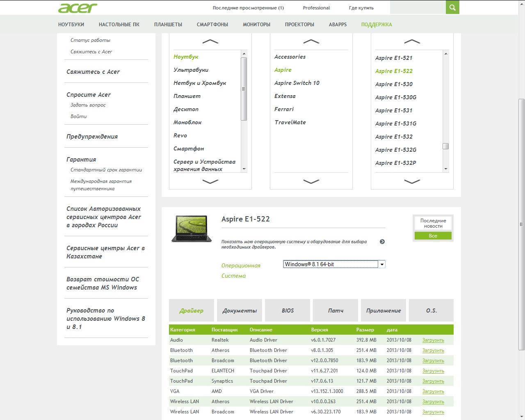Open the Мониторы menu
The image size is (525, 420).
pyautogui.click(x=256, y=25)
